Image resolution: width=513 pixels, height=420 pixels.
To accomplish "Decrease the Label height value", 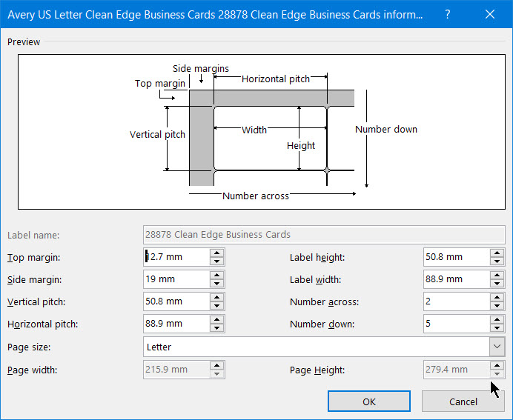I will [497, 261].
